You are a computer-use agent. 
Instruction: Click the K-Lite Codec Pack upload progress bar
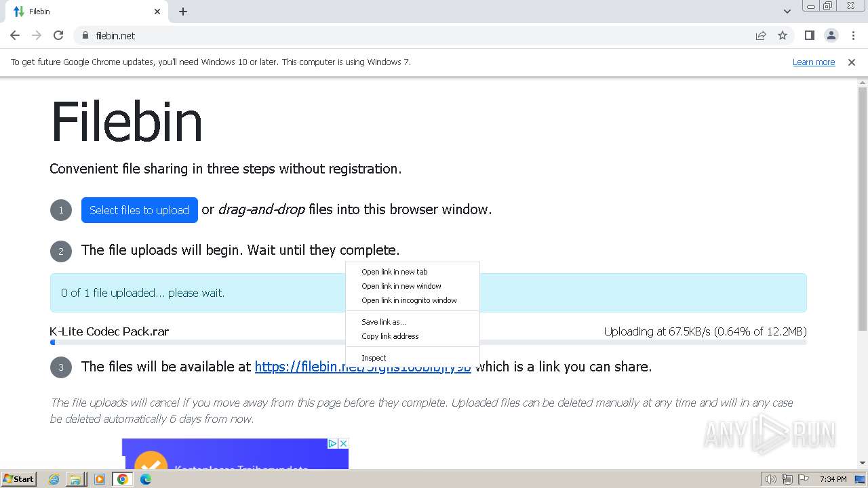(428, 342)
